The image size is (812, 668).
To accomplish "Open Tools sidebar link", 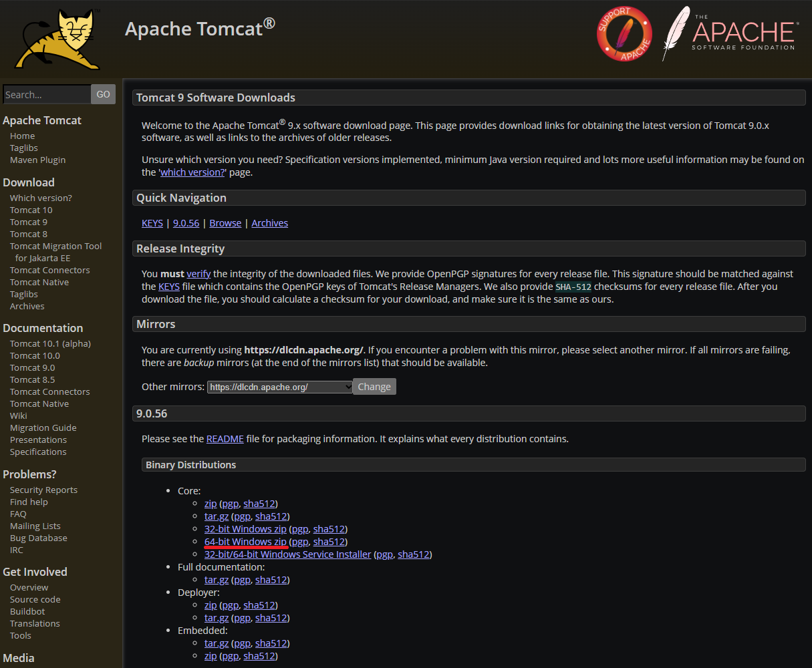I will point(21,635).
